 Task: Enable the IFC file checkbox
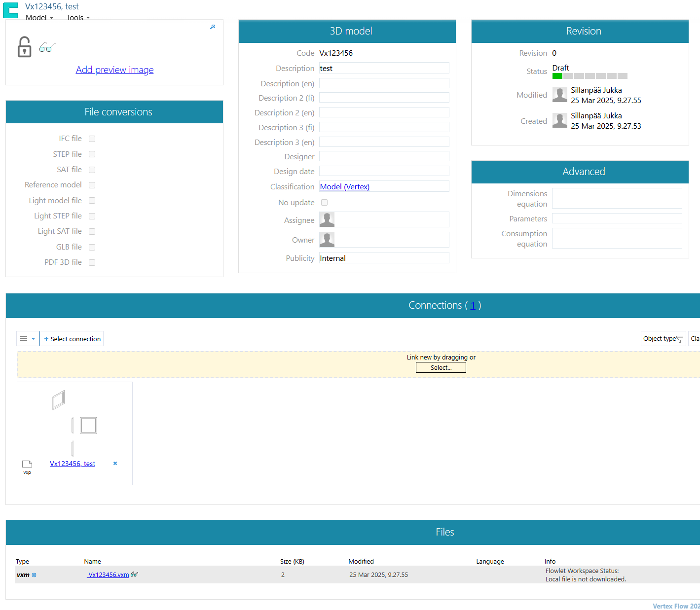pos(92,139)
